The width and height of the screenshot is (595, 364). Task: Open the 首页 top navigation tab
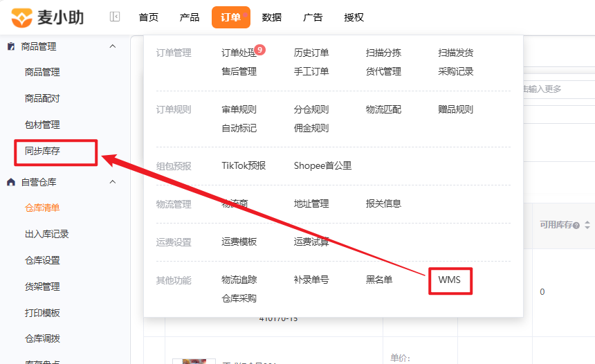pyautogui.click(x=148, y=17)
